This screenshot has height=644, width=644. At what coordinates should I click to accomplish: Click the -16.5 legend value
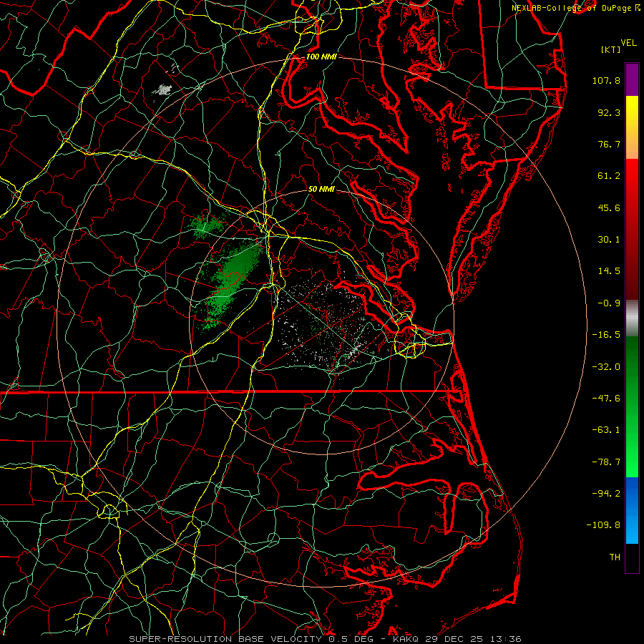click(606, 335)
